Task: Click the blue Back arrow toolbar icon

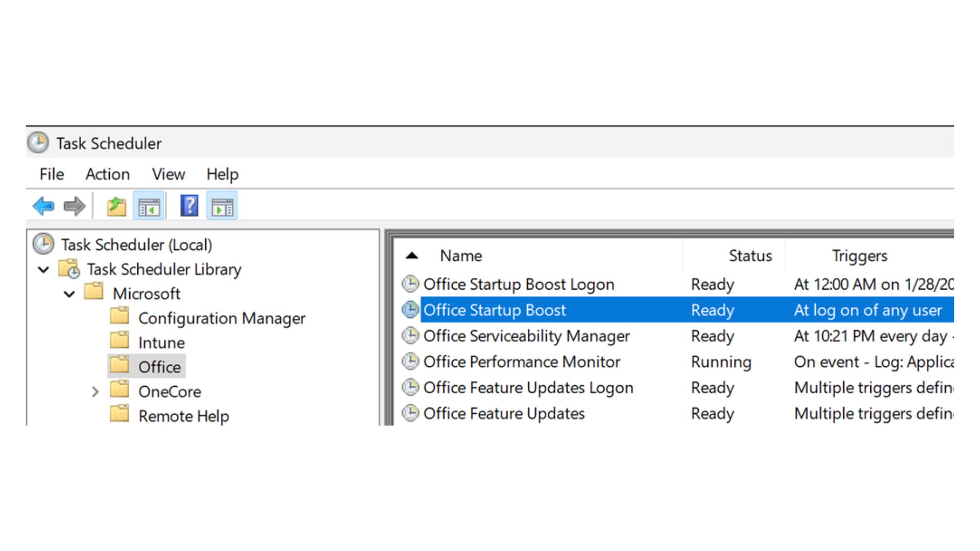Action: coord(43,206)
